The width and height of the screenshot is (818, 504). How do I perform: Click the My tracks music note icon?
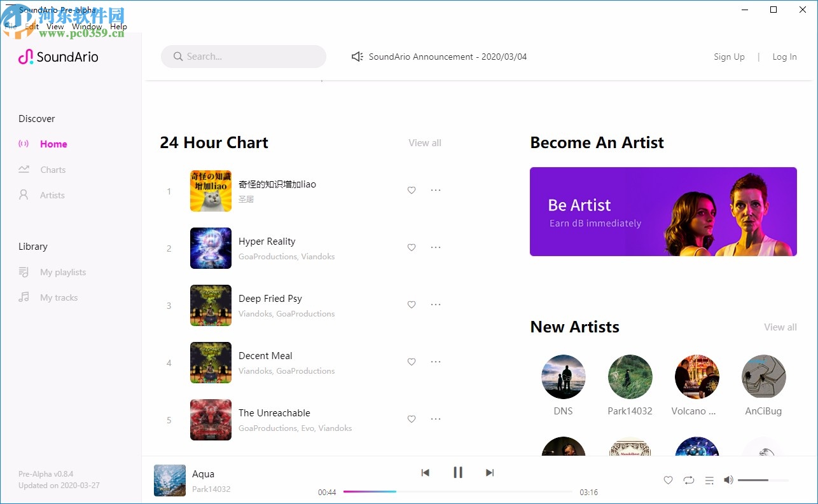coord(24,297)
